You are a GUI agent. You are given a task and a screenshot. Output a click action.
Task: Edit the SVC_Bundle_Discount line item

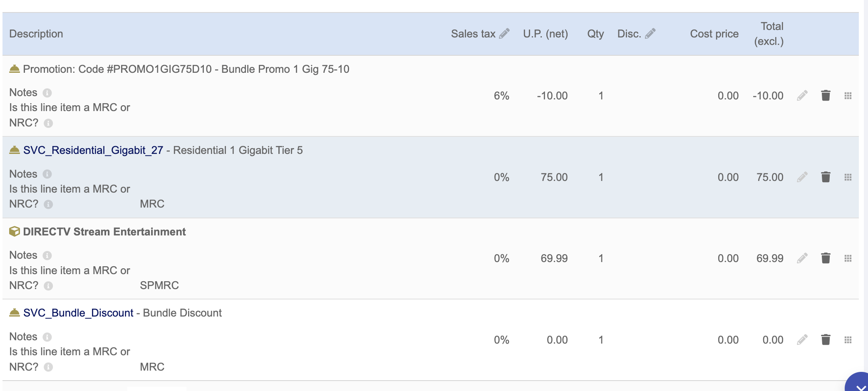802,340
